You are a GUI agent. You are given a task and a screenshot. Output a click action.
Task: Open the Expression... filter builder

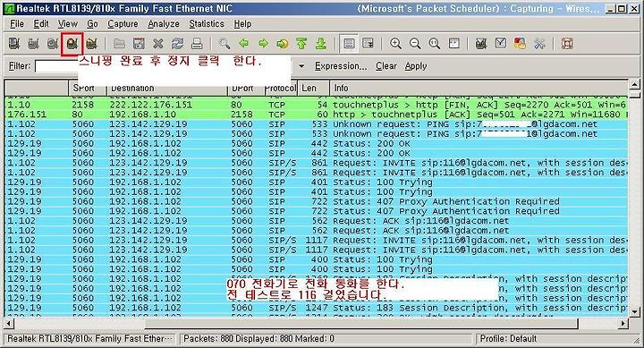(341, 66)
